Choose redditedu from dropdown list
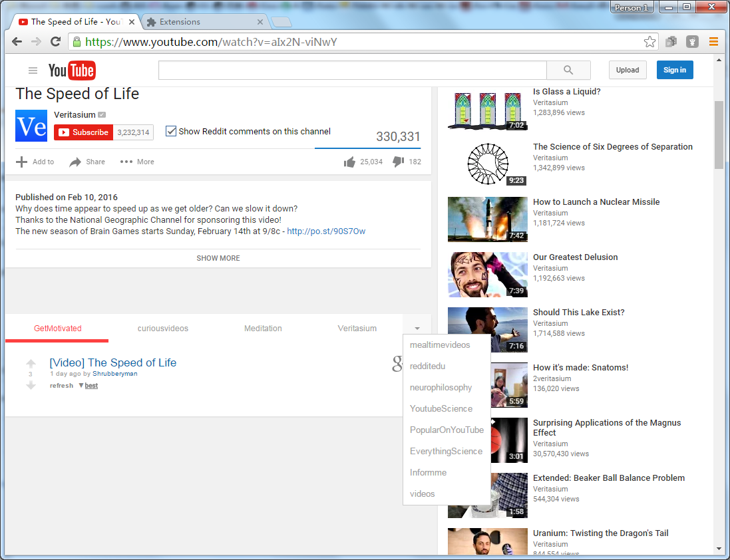Image resolution: width=730 pixels, height=560 pixels. 447,366
